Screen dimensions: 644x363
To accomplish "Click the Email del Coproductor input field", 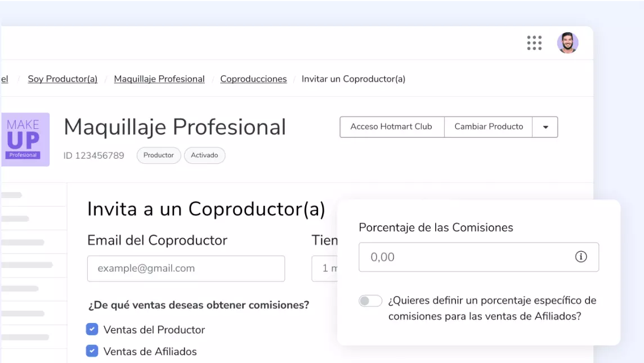I will pyautogui.click(x=186, y=268).
